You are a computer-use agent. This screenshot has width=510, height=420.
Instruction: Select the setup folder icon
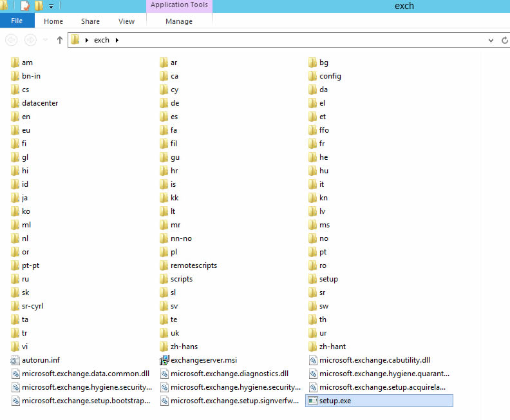click(x=312, y=279)
